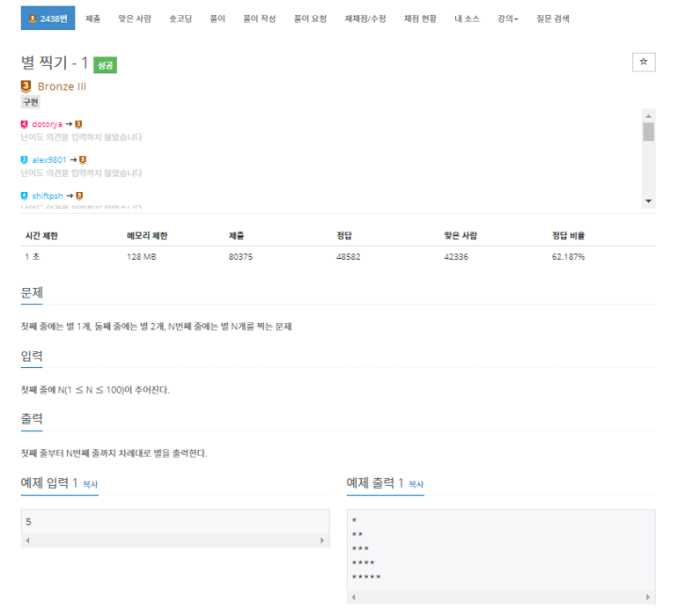
Task: Go to the 제출 tab
Action: [x=93, y=19]
